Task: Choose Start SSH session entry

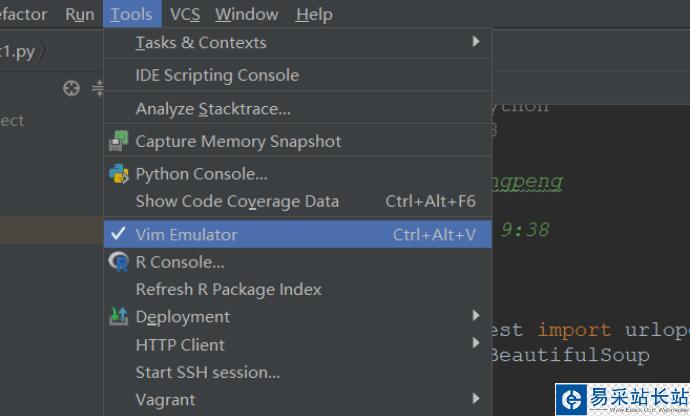Action: [x=207, y=372]
